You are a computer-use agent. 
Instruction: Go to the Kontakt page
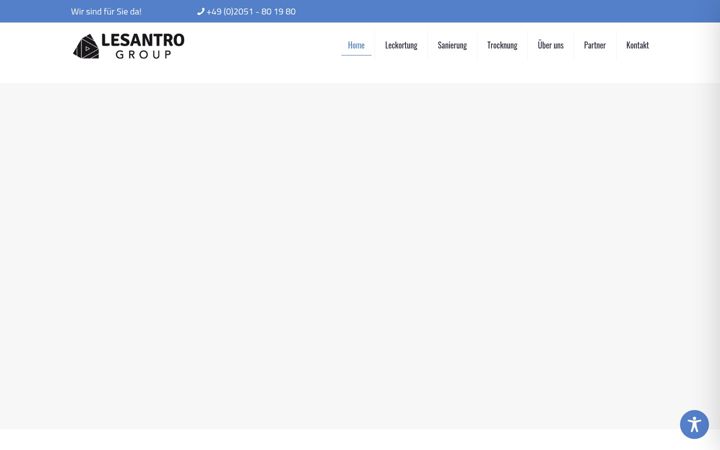(637, 45)
